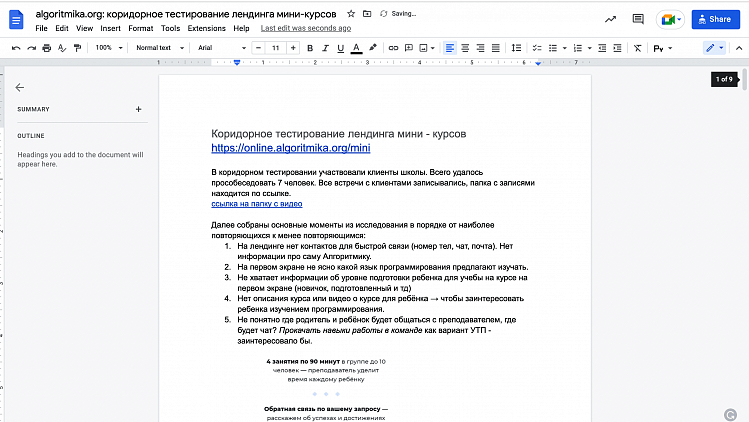The width and height of the screenshot is (749, 422).
Task: Close document outline with back arrow
Action: click(x=20, y=87)
